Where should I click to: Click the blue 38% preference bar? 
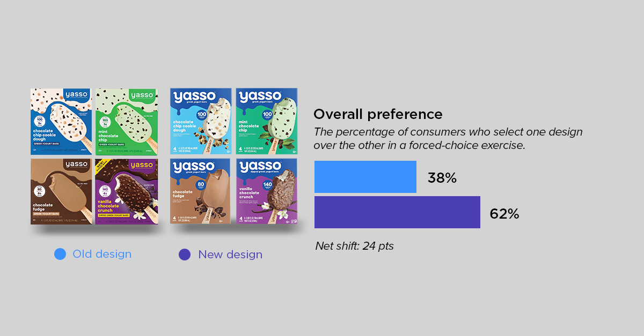(365, 177)
